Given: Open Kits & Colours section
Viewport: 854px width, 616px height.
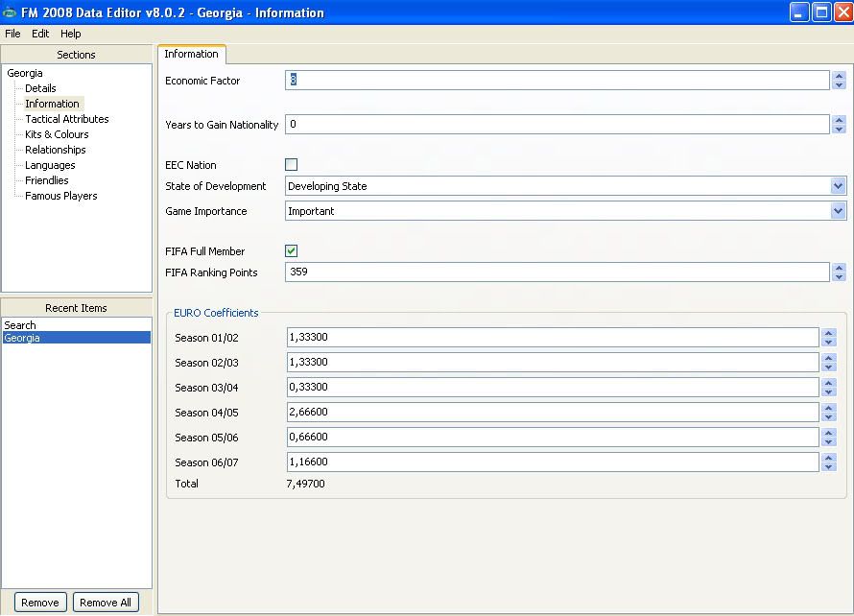Looking at the screenshot, I should (x=58, y=134).
